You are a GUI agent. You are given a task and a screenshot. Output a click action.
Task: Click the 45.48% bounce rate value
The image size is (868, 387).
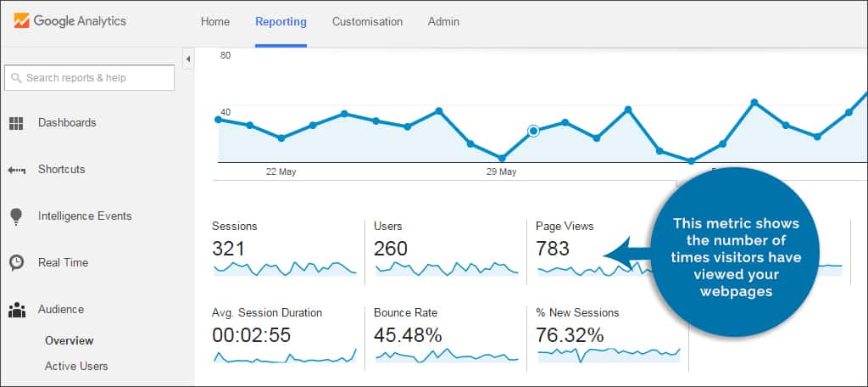coord(408,335)
